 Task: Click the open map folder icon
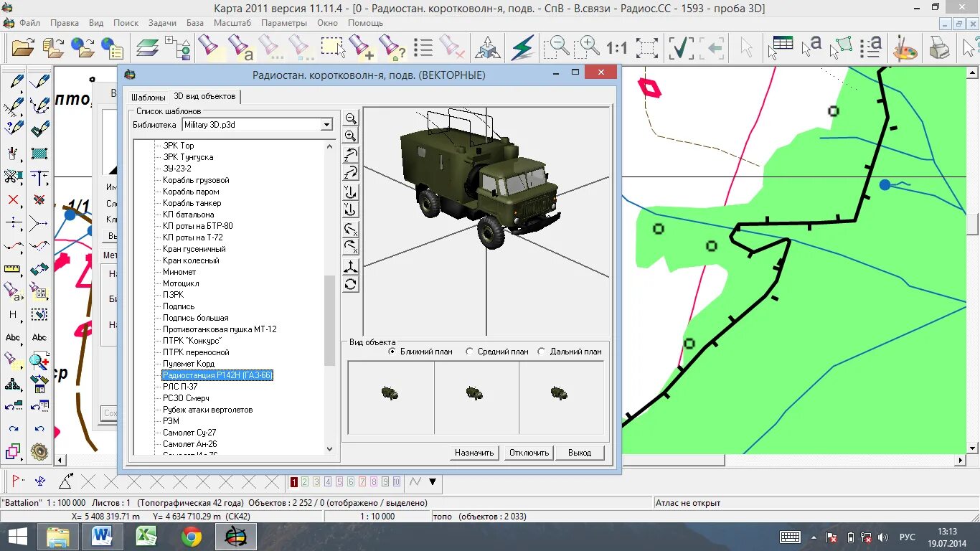pyautogui.click(x=23, y=48)
